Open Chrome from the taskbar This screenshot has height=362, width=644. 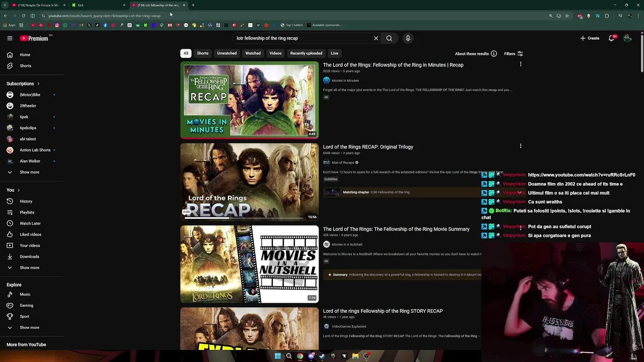[300, 356]
